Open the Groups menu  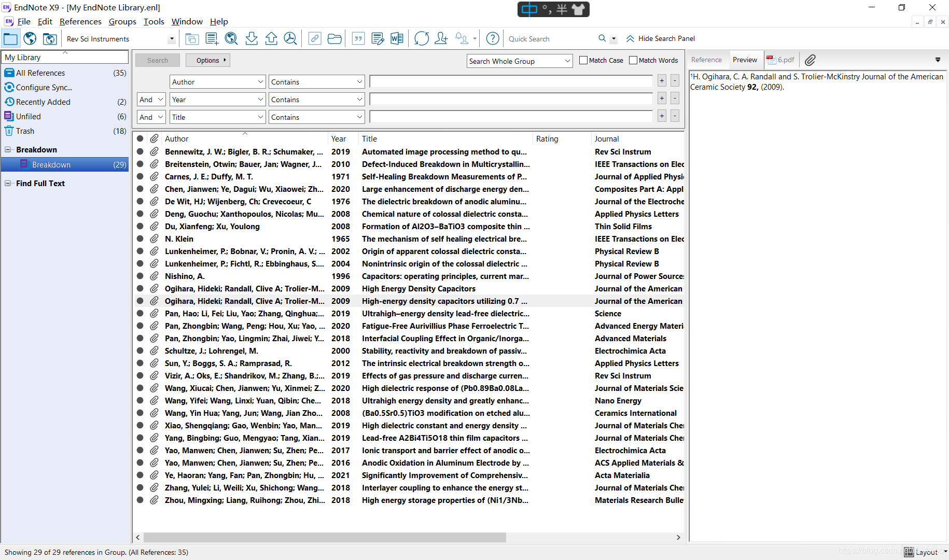122,22
